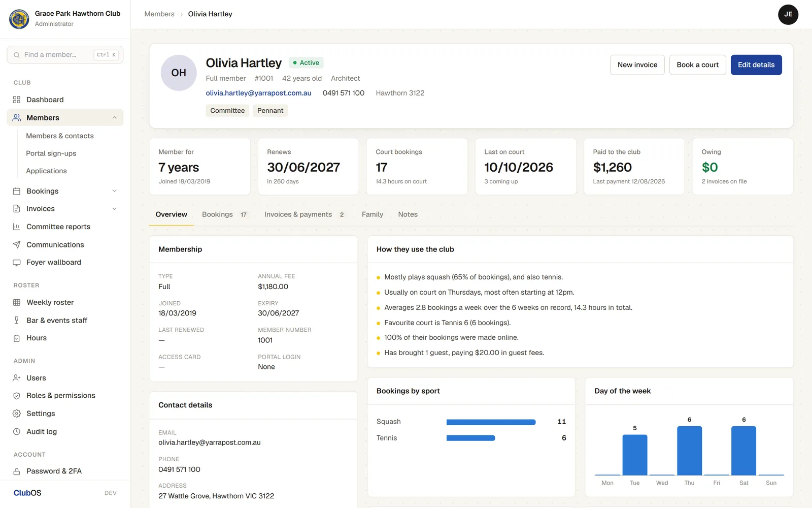Click the Dashboard grid icon
Image resolution: width=812 pixels, height=508 pixels.
point(17,100)
